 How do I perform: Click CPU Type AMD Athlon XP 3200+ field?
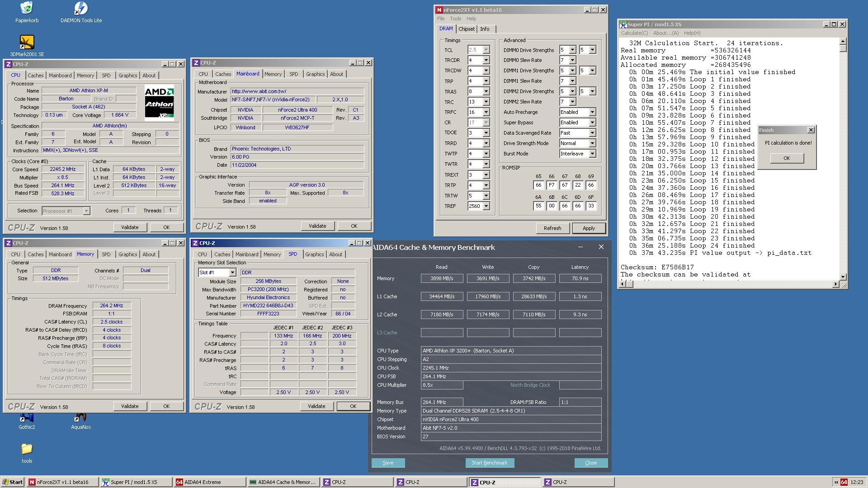point(511,351)
